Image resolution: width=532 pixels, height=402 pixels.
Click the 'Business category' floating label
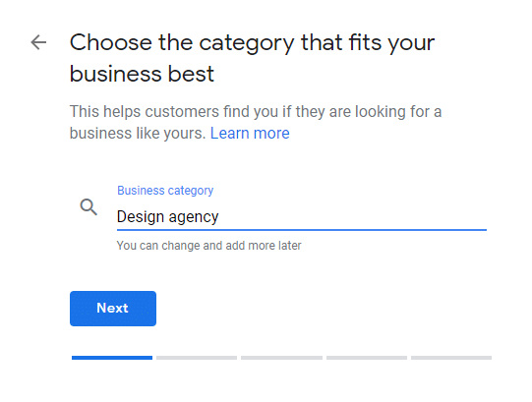(x=165, y=191)
